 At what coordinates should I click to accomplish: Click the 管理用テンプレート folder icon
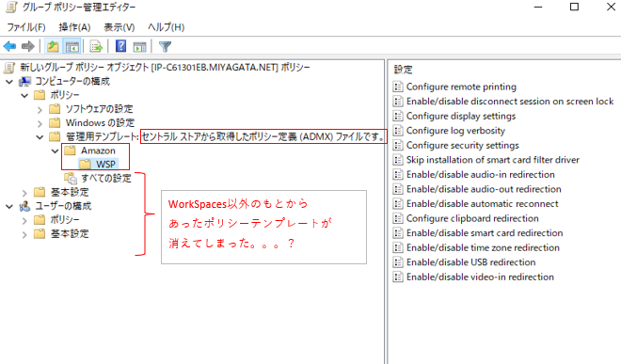(55, 136)
